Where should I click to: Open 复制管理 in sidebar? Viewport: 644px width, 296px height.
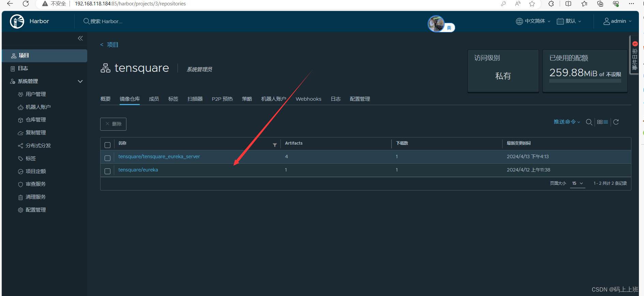[x=36, y=133]
